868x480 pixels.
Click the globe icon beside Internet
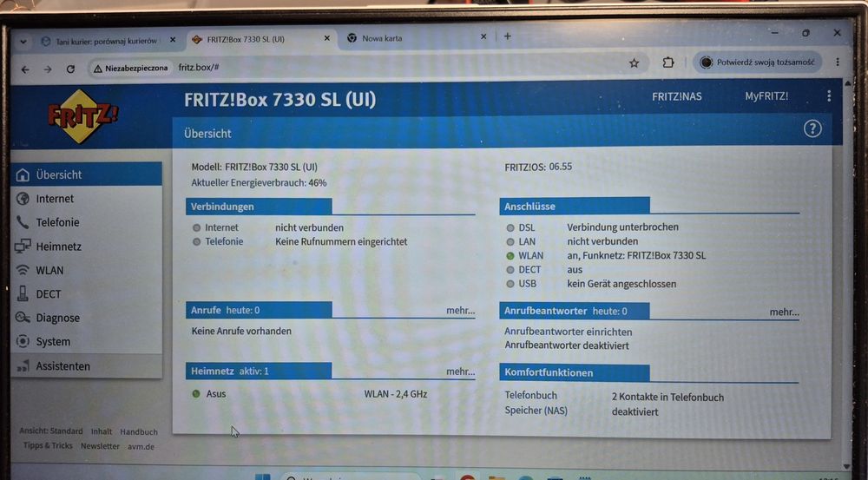(23, 198)
